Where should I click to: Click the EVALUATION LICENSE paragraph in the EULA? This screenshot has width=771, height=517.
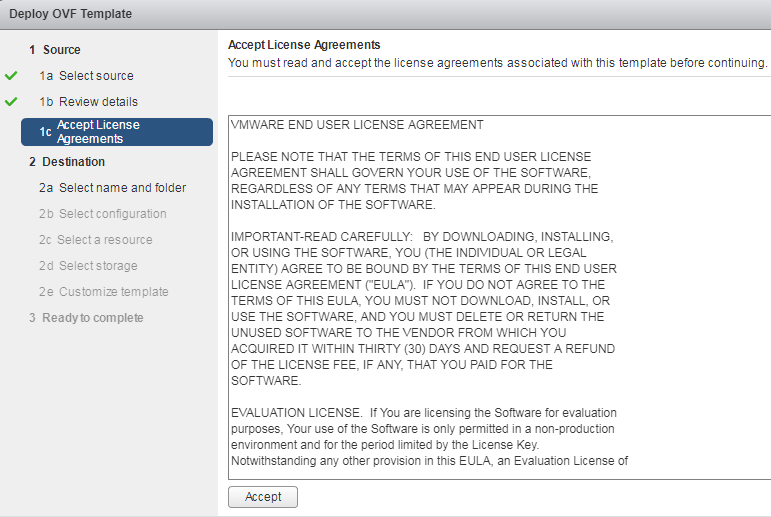[x=430, y=437]
